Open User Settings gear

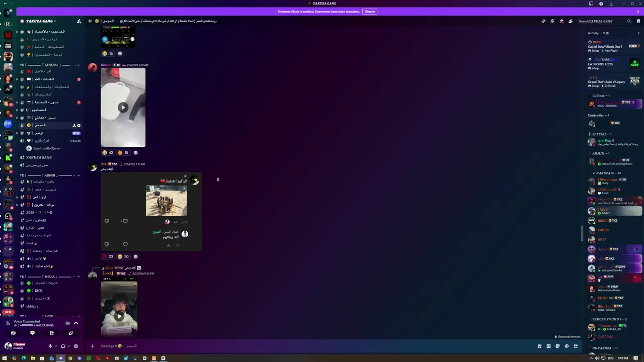click(76, 346)
